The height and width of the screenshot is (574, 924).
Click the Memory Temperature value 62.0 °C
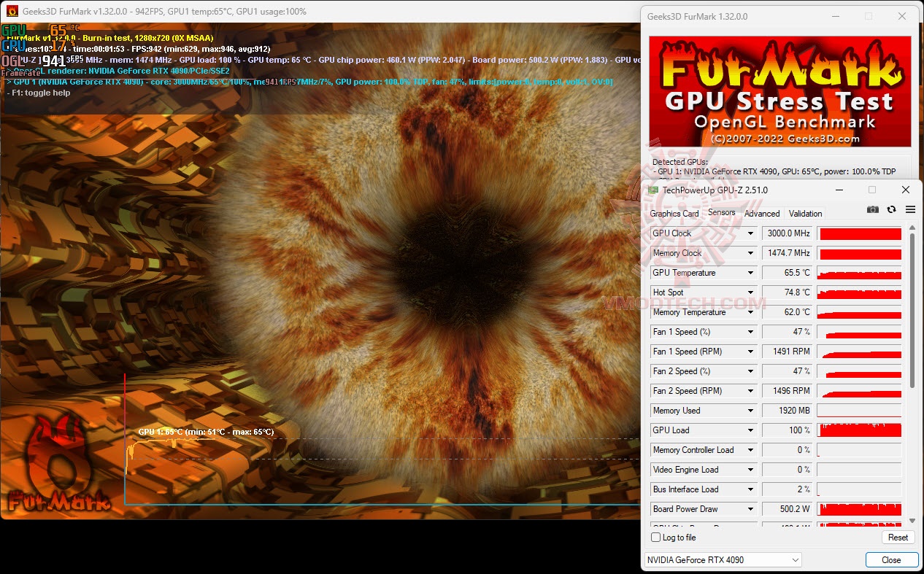(x=788, y=312)
